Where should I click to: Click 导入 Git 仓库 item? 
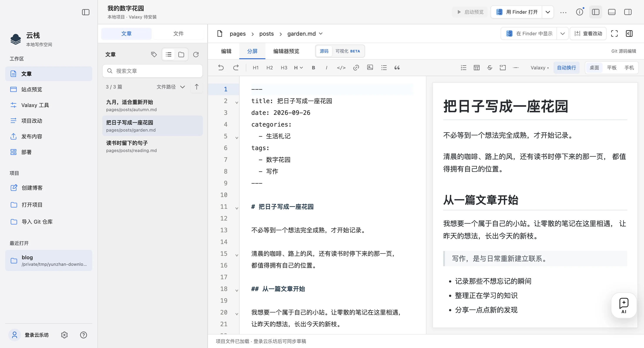click(49, 221)
